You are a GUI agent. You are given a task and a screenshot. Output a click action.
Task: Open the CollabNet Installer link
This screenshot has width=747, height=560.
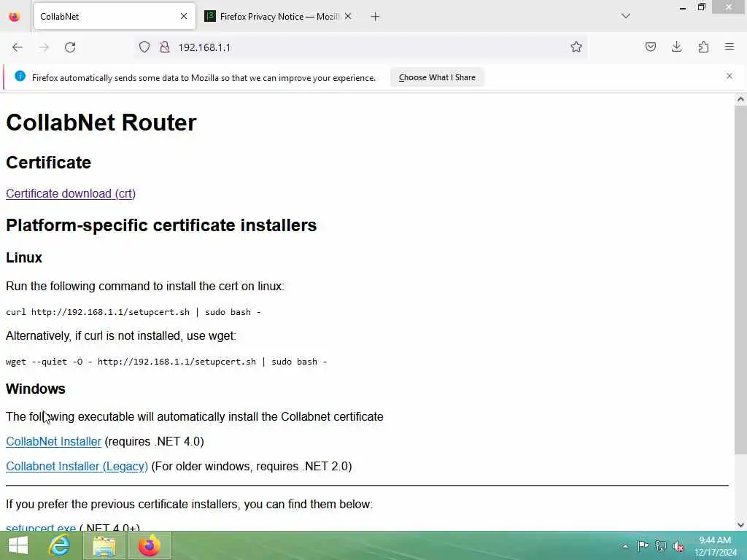click(x=53, y=441)
